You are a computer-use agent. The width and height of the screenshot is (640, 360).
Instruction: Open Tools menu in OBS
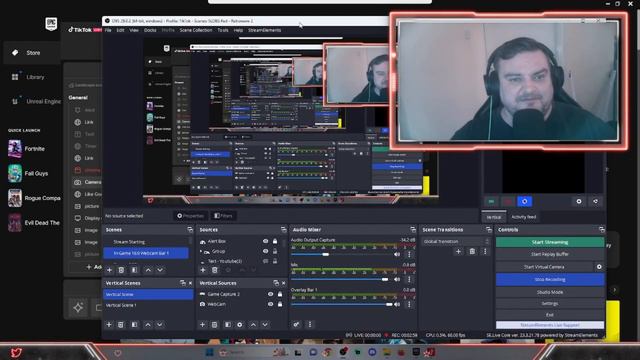click(x=223, y=30)
